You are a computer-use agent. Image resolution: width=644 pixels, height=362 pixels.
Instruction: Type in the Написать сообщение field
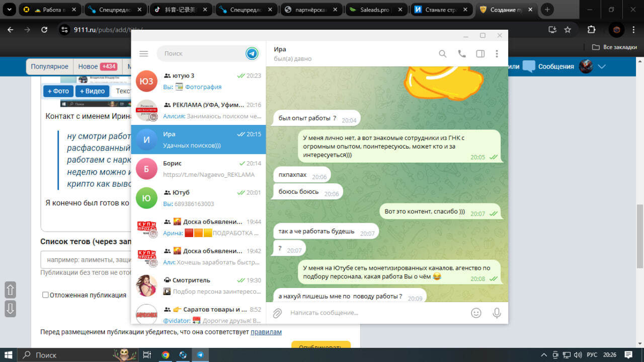pyautogui.click(x=372, y=313)
